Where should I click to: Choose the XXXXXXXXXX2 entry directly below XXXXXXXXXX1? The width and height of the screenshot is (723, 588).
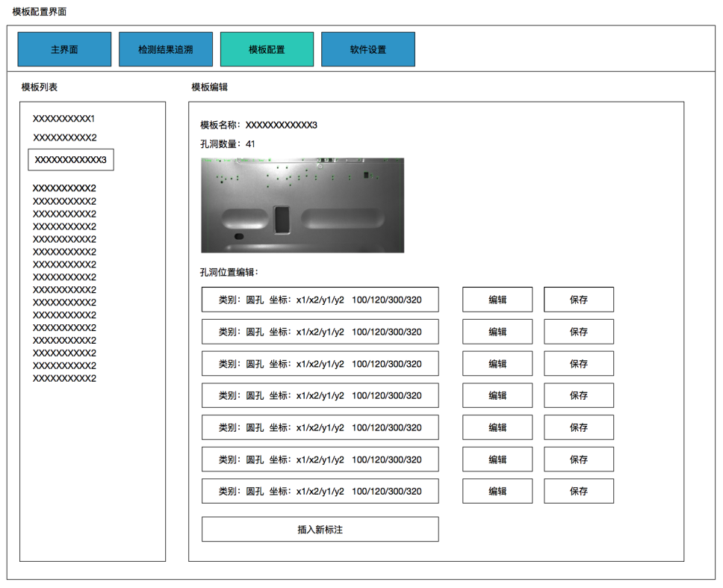(x=65, y=137)
